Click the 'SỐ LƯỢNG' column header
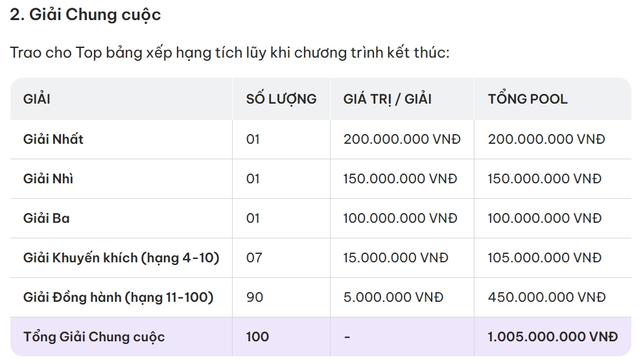The height and width of the screenshot is (364, 643). [281, 99]
